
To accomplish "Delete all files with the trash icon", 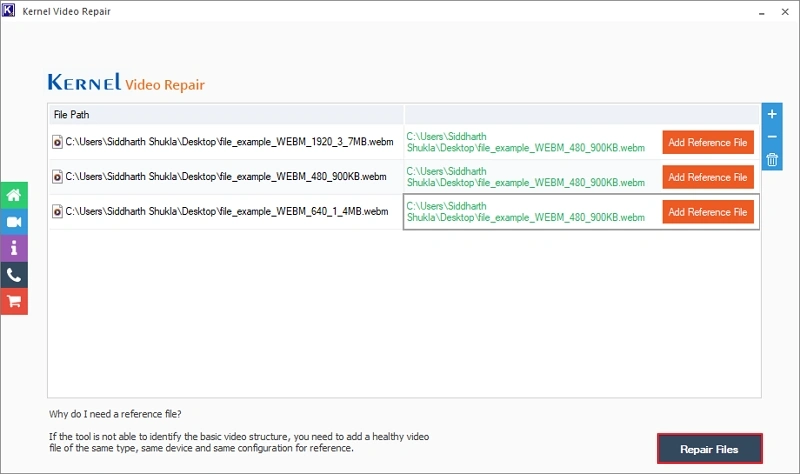I will click(772, 160).
